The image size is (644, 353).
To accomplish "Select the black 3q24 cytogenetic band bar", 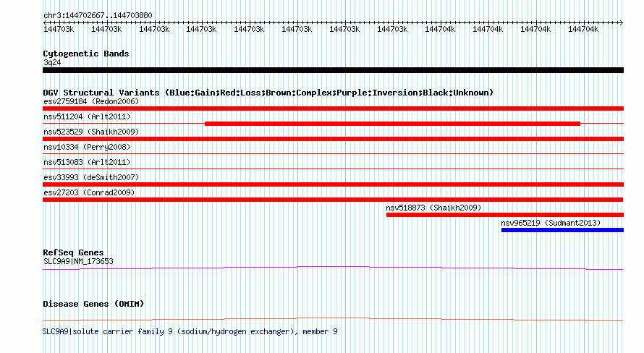I will pyautogui.click(x=333, y=70).
